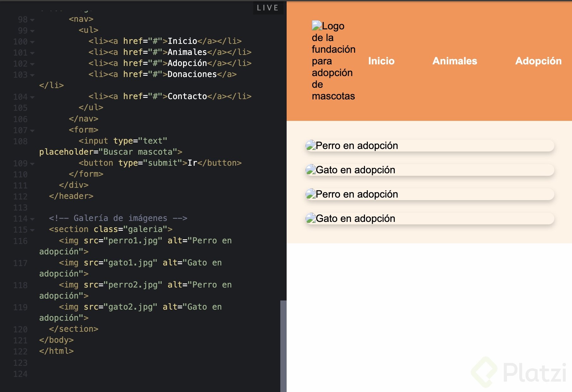Screen dimensions: 572x392
Task: Collapse the nav block on line 98
Action: [x=32, y=20]
